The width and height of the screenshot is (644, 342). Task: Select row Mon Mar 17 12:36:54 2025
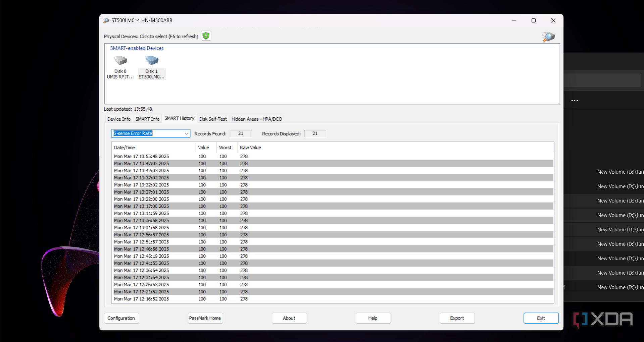[333, 271]
